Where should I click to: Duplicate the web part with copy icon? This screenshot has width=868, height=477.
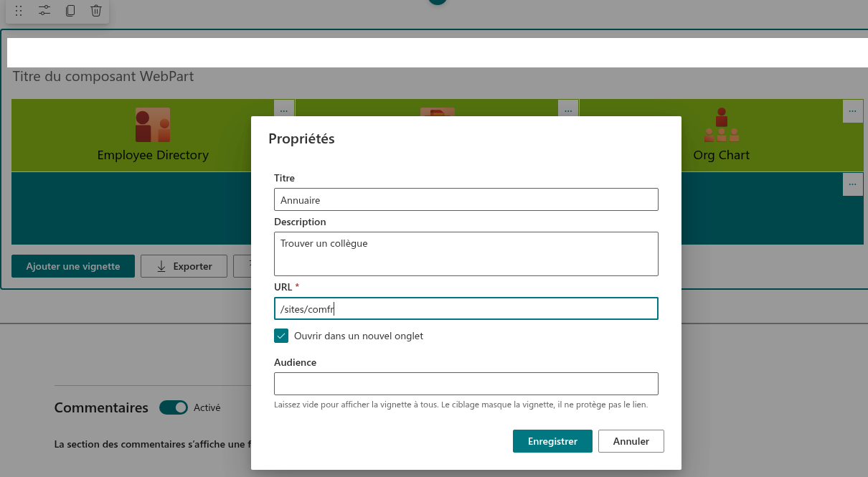[70, 11]
